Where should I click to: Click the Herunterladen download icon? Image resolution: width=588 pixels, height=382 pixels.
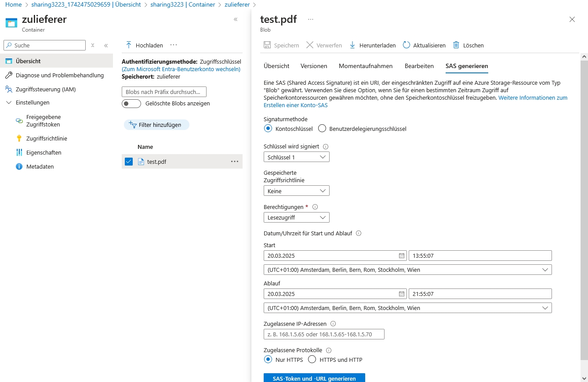[352, 45]
